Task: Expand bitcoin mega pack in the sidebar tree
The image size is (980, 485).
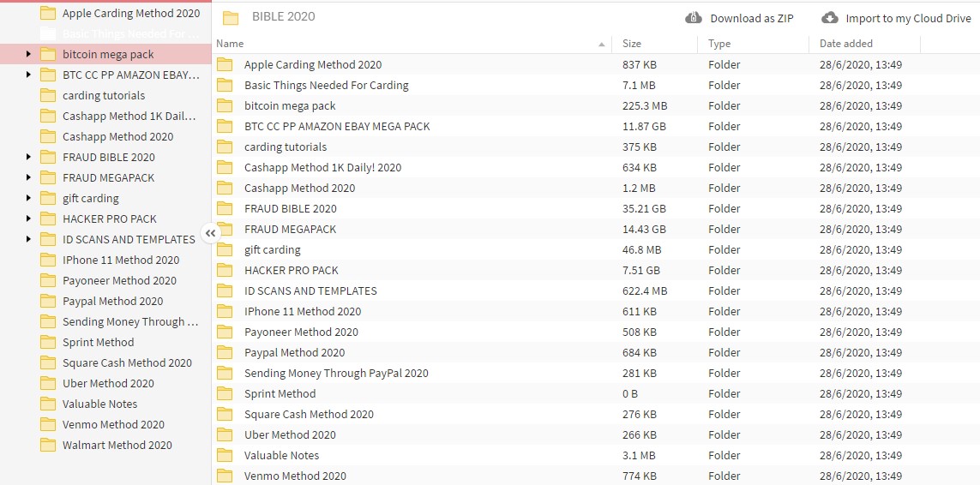Action: [x=28, y=54]
